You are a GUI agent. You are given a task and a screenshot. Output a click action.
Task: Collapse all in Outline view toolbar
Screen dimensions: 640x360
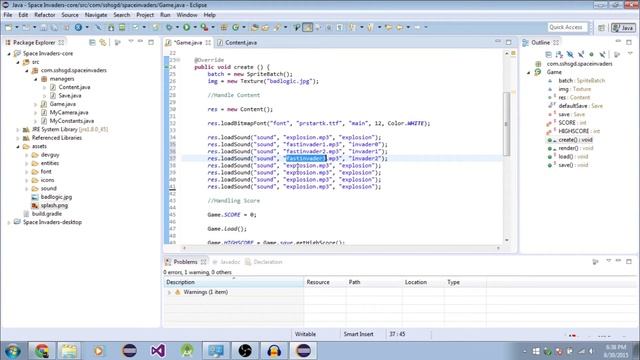(x=549, y=54)
